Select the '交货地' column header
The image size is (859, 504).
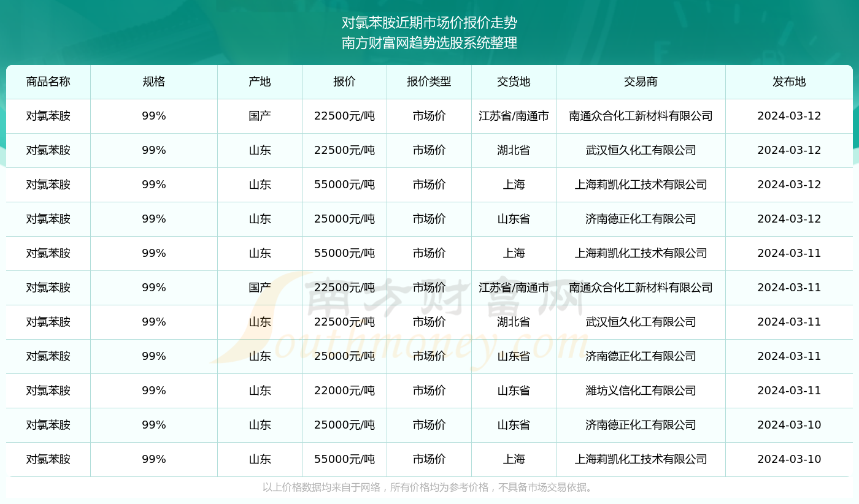(x=514, y=82)
